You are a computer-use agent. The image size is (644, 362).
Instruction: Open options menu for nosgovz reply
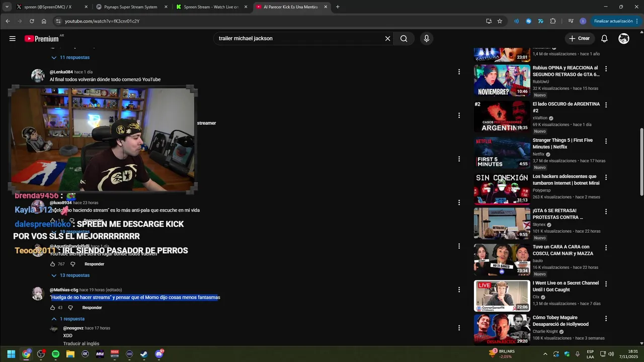point(459,328)
